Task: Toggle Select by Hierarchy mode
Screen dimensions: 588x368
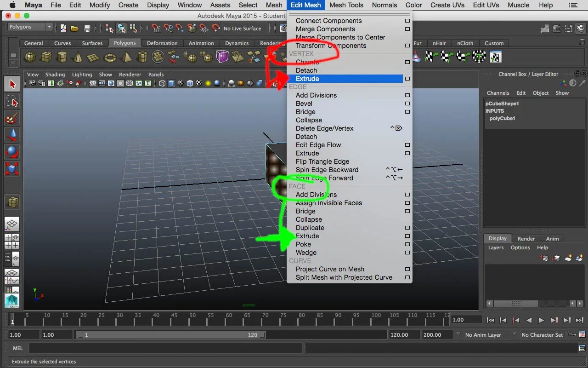Action: [109, 28]
